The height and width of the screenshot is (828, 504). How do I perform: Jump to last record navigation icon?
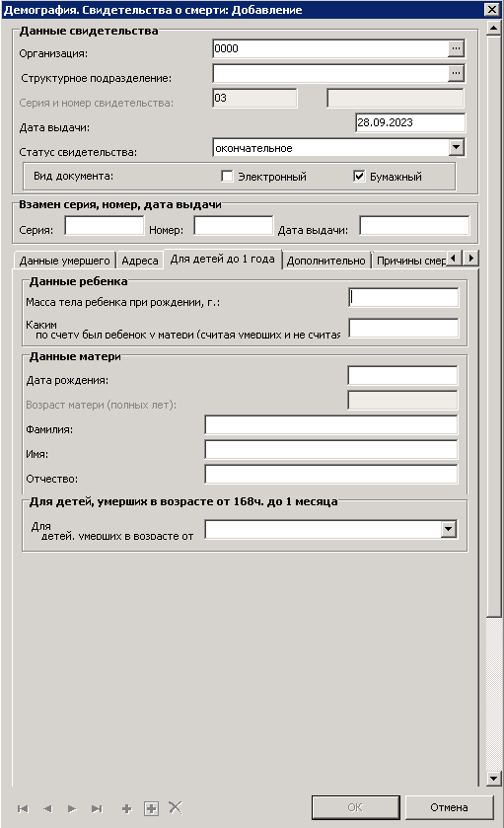click(x=97, y=808)
